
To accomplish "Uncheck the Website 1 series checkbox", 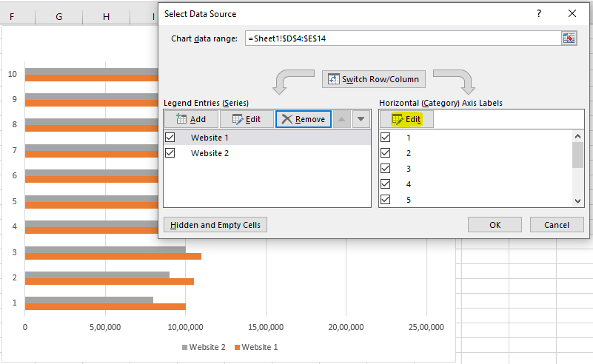I will (170, 138).
